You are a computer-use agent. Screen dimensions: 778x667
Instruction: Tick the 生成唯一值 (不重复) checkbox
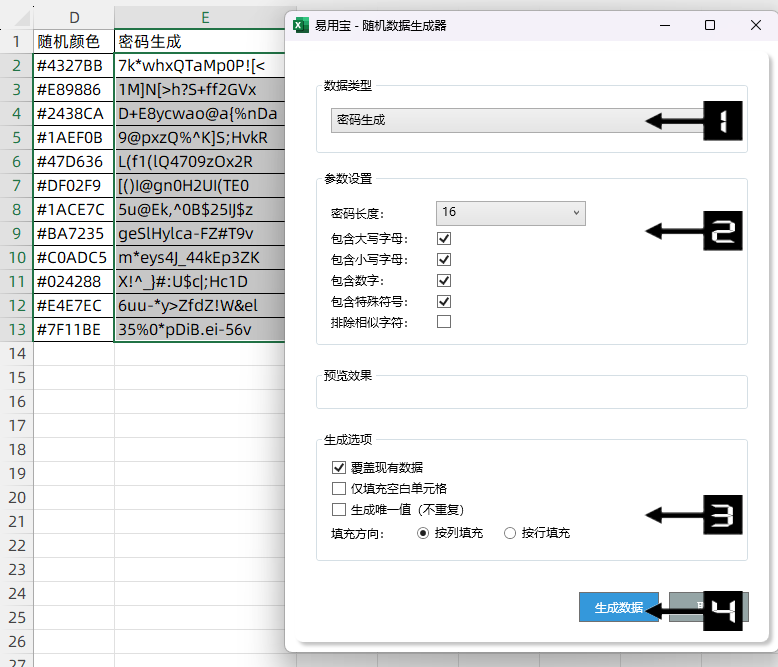[339, 509]
